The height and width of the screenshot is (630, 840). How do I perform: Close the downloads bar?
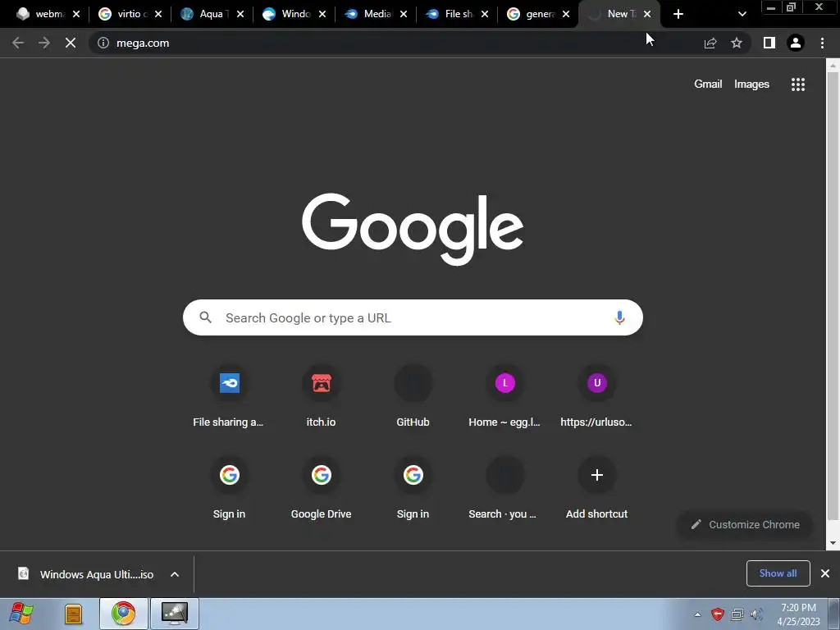(825, 573)
